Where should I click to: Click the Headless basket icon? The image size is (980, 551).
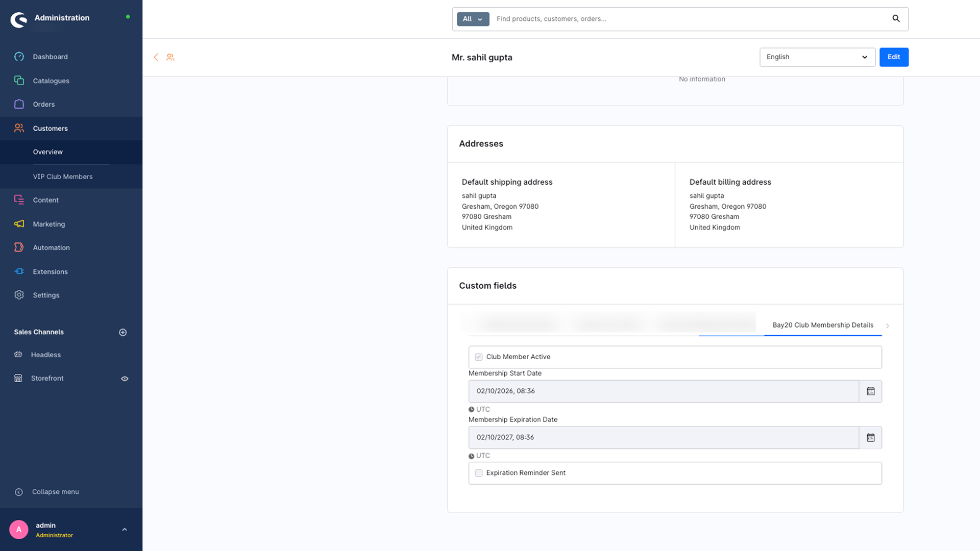click(18, 355)
